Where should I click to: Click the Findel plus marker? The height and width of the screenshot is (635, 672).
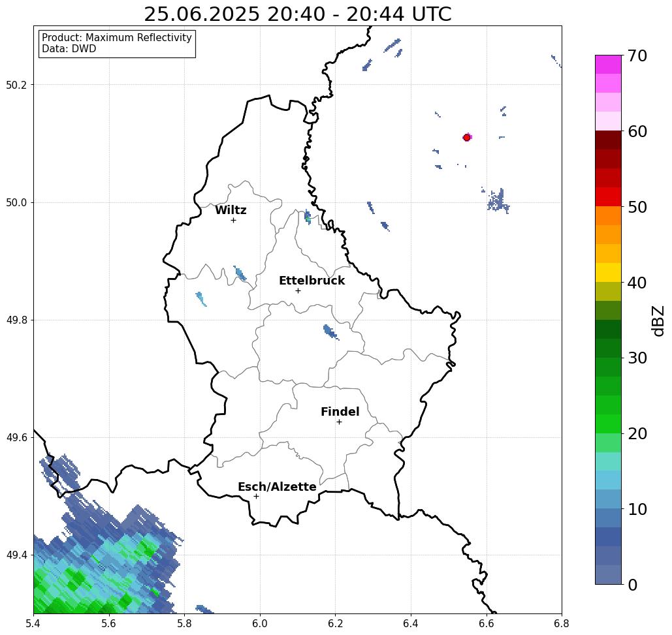339,422
